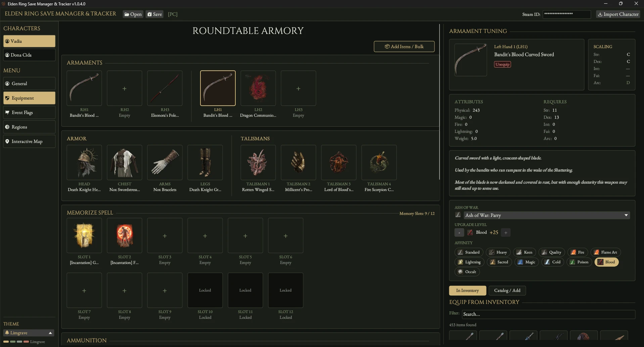Viewport: 644px width, 347px height.
Task: Click the Roundtable Armory panel scrollbar
Action: coord(440,102)
